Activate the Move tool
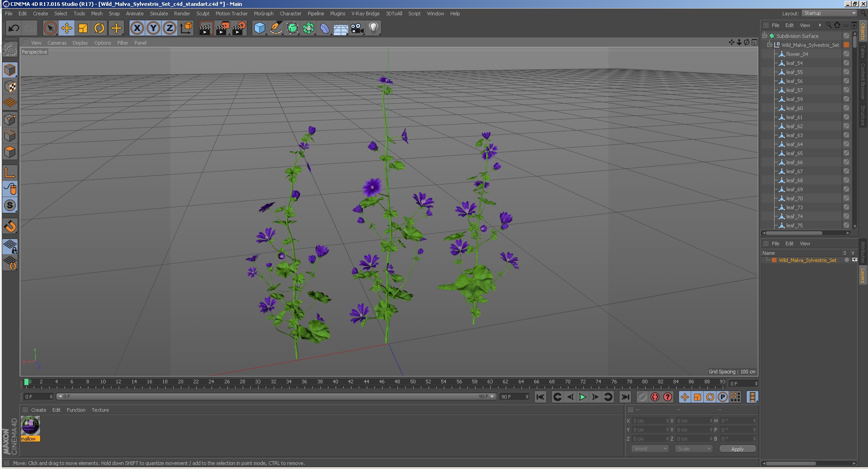This screenshot has width=868, height=469. click(67, 28)
